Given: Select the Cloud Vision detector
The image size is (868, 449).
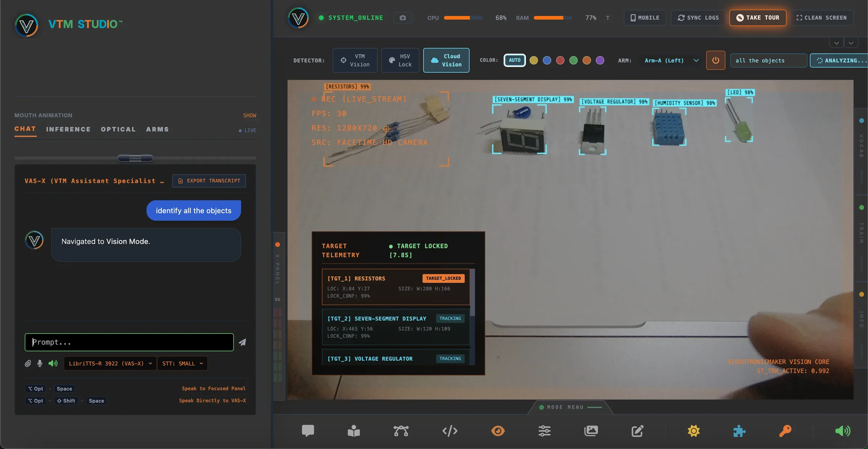Looking at the screenshot, I should tap(446, 60).
